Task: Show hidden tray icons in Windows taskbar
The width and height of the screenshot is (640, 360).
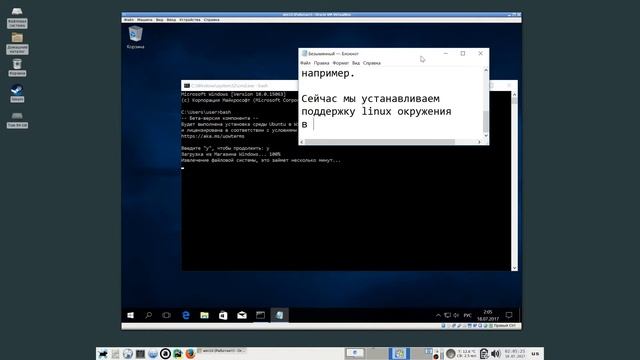Action: point(438,315)
